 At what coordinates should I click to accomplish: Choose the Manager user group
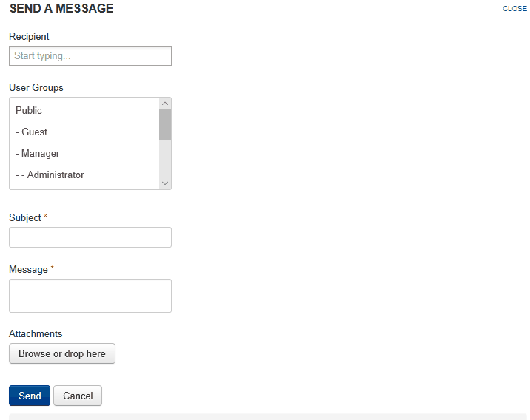(x=84, y=153)
